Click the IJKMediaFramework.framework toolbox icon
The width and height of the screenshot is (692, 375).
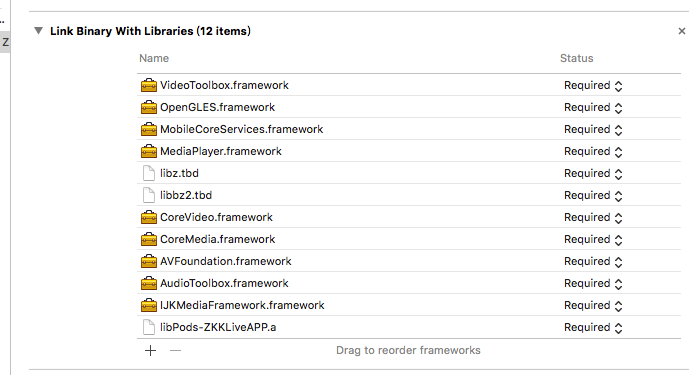tap(149, 305)
